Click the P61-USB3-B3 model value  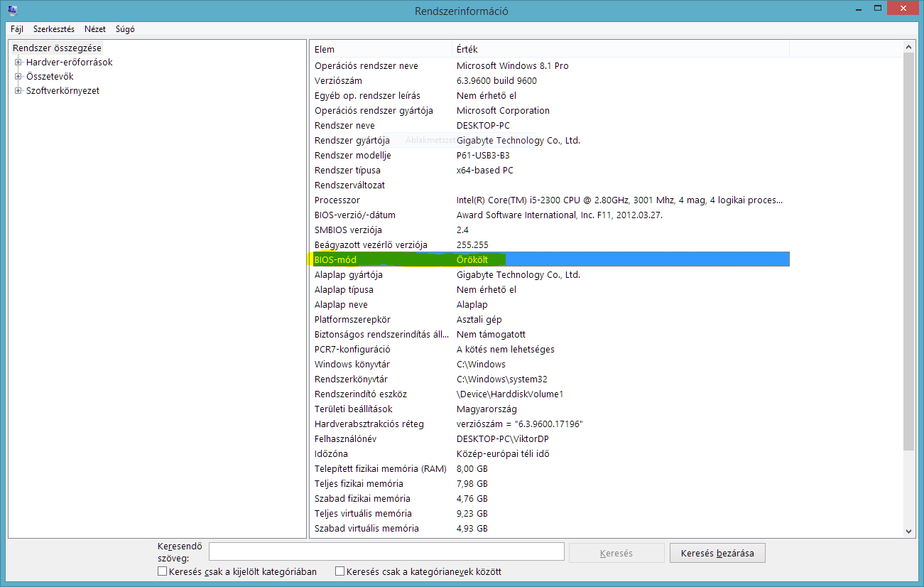tap(483, 155)
